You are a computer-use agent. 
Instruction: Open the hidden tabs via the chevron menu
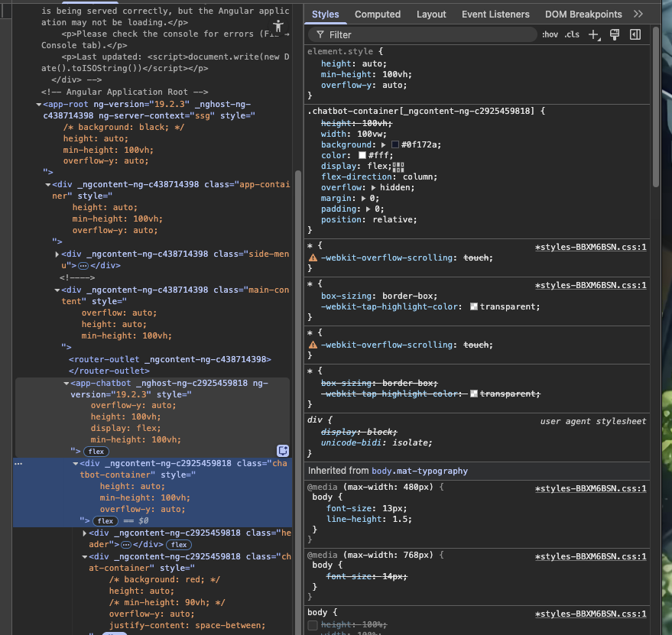tap(639, 14)
